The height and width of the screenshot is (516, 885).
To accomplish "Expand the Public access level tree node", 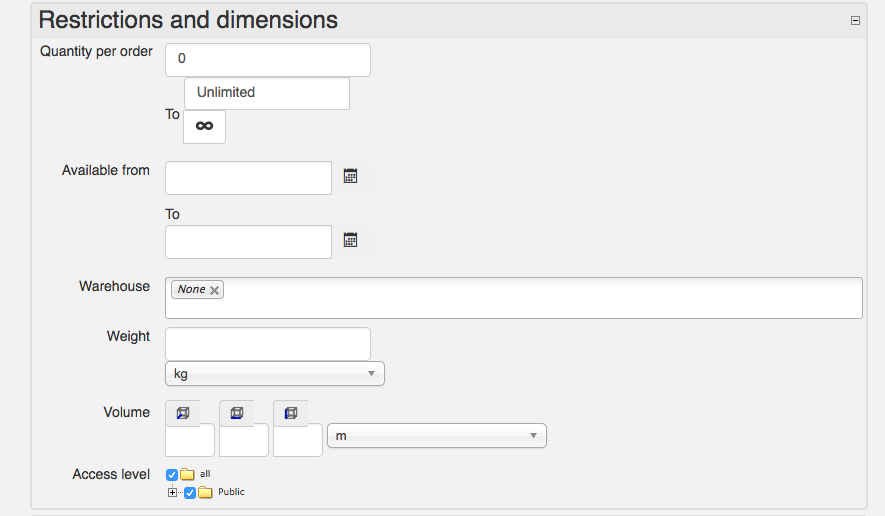I will tap(172, 492).
